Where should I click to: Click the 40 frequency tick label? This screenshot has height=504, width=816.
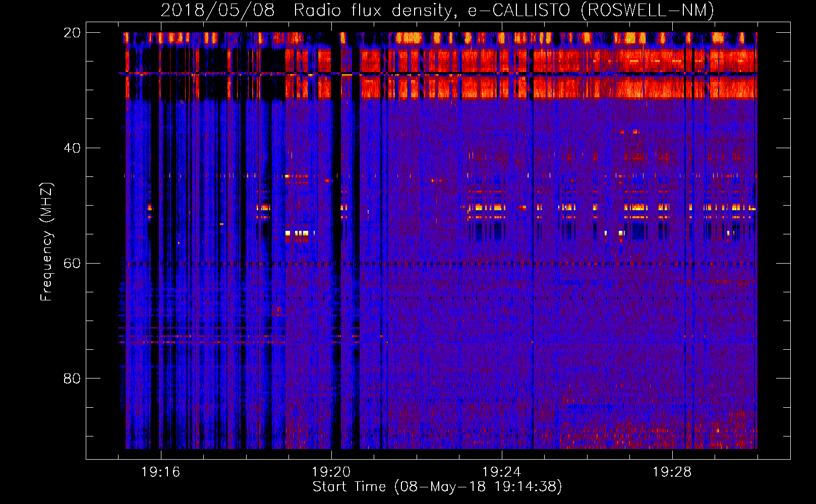[x=72, y=148]
